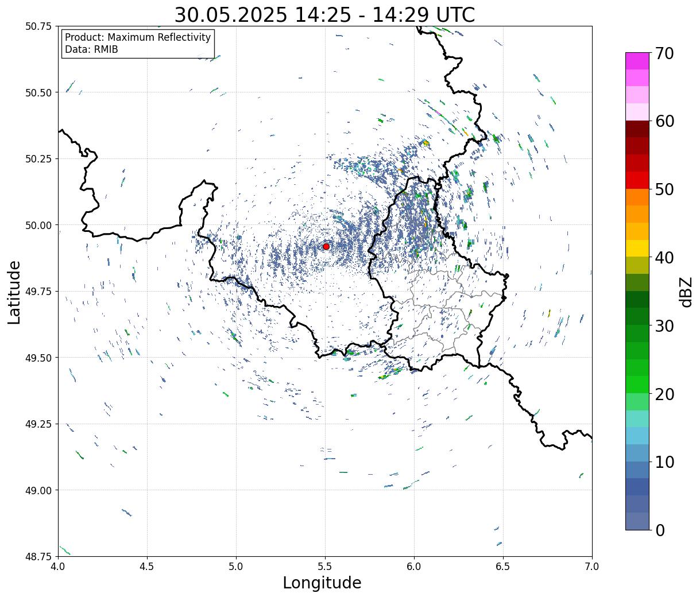The image size is (700, 597).
Task: Click the bright green colorbar swatch above 20
Action: (x=637, y=384)
